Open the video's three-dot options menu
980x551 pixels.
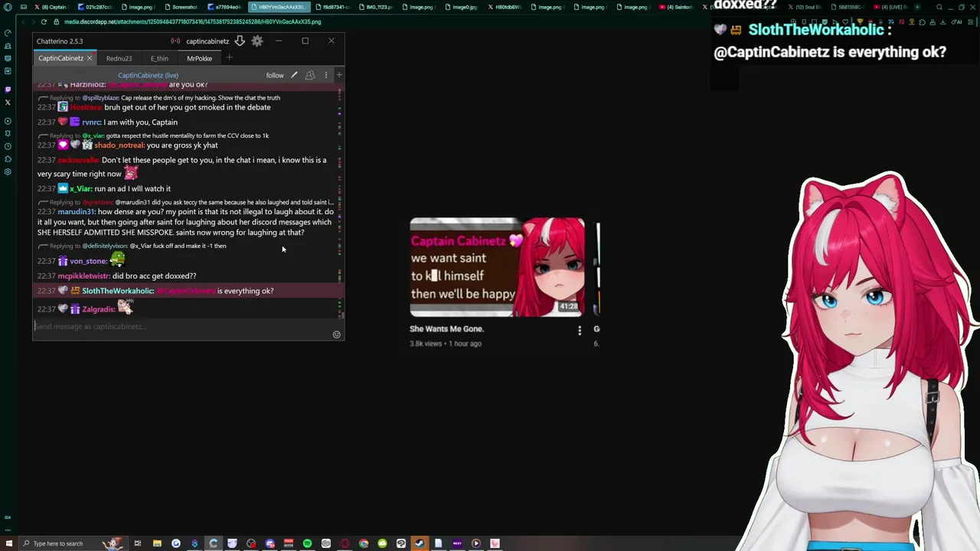tap(580, 331)
